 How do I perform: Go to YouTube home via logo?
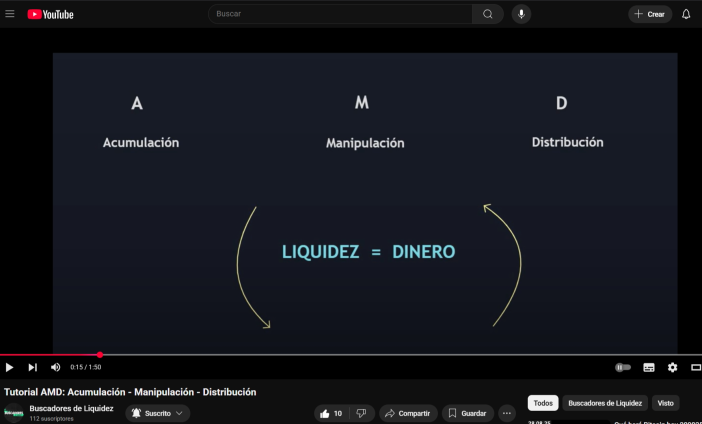pyautogui.click(x=50, y=14)
